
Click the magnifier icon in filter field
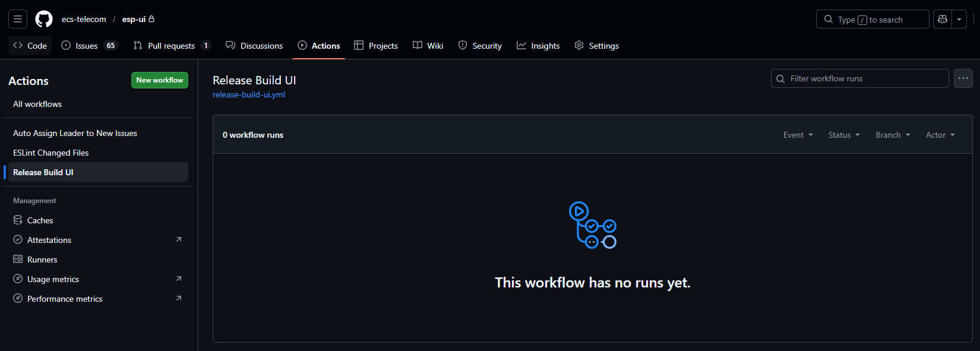pyautogui.click(x=780, y=78)
